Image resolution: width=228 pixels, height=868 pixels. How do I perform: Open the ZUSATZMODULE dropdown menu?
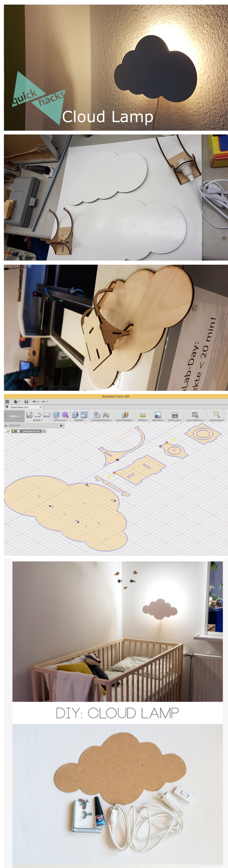click(195, 420)
